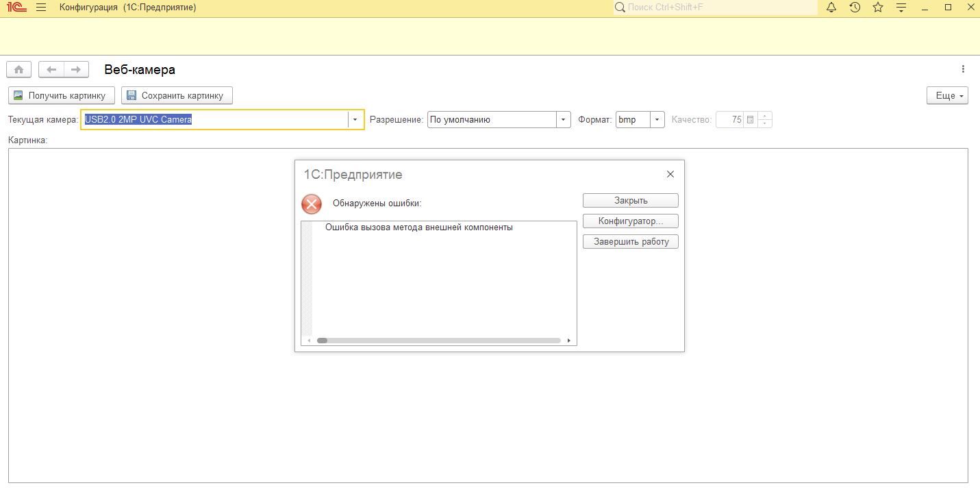The width and height of the screenshot is (980, 492).
Task: Click the error list horizontal scrollbar thumb
Action: [322, 341]
